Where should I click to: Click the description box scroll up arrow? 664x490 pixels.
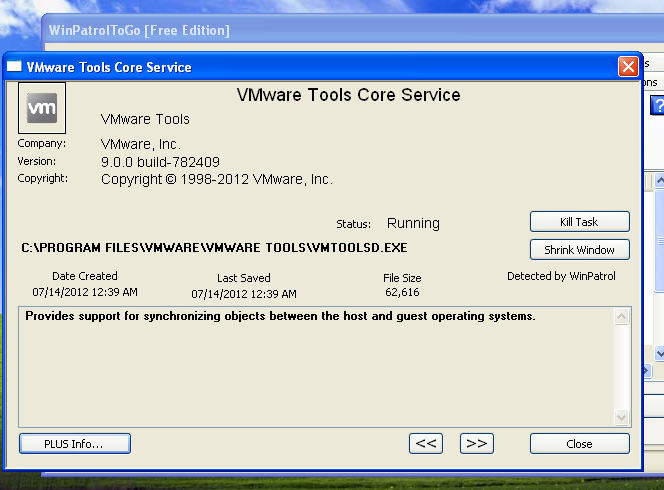(x=622, y=317)
